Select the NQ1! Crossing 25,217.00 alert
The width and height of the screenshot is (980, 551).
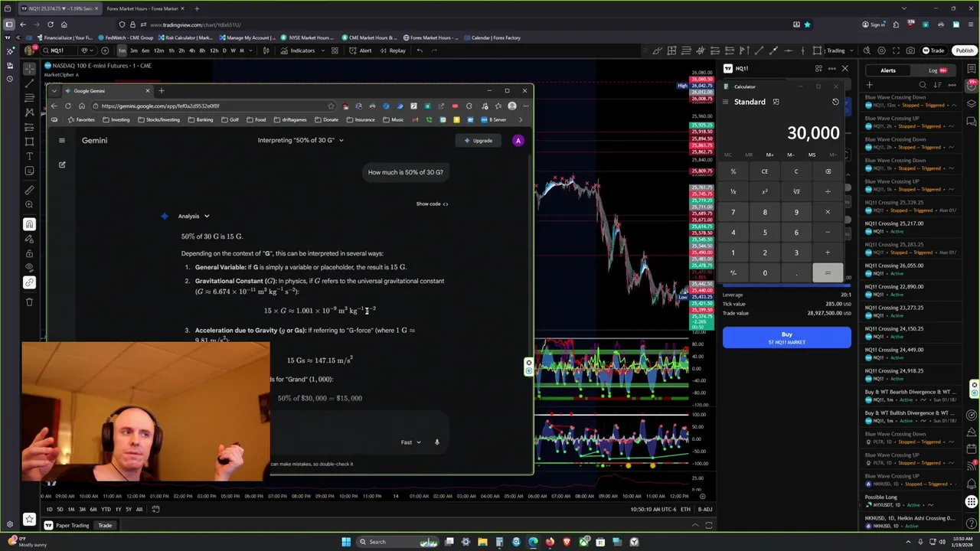tap(911, 227)
